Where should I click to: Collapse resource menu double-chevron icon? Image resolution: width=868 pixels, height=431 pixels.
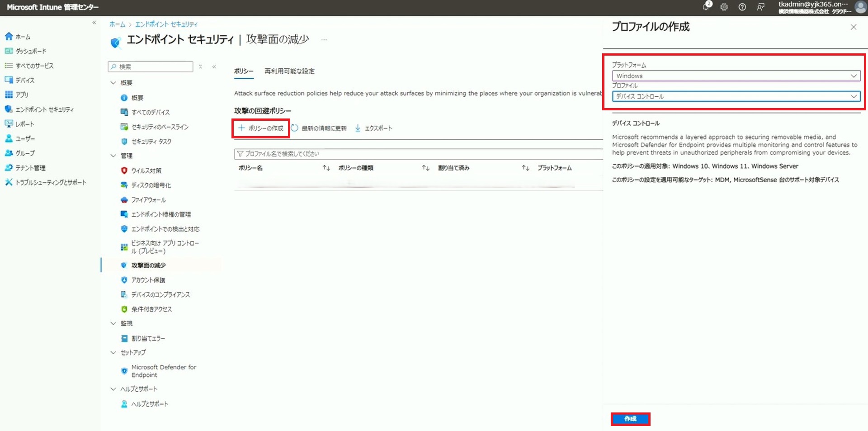point(214,66)
